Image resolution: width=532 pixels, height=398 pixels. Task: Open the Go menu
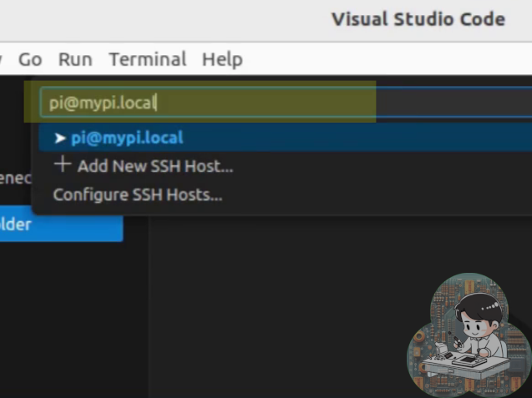(30, 60)
